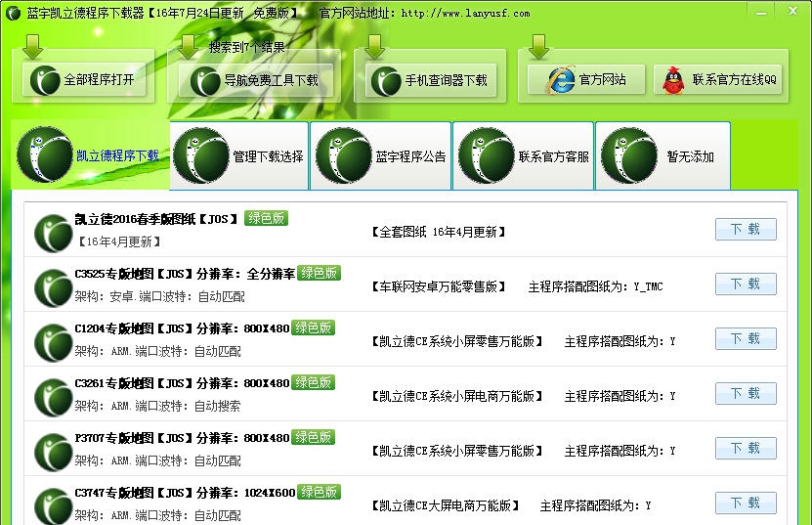Screen dimensions: 812x525
Task: Click the app logo in the title bar
Action: [12, 13]
